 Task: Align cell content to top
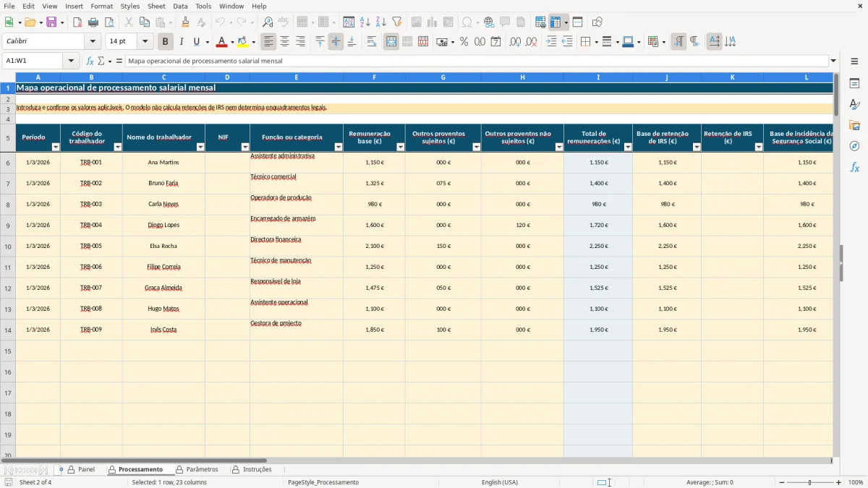coord(320,42)
